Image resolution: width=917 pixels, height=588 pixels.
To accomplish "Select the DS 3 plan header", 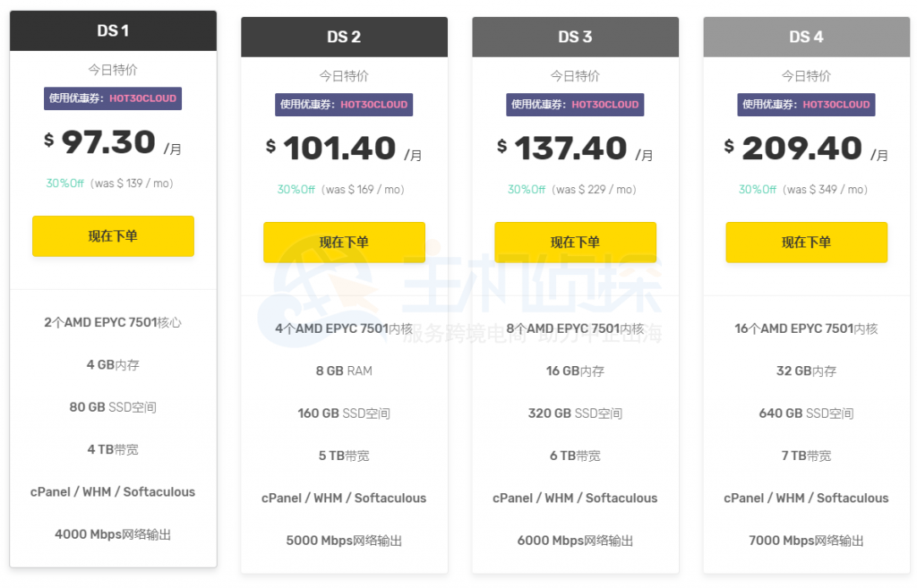I will point(575,37).
